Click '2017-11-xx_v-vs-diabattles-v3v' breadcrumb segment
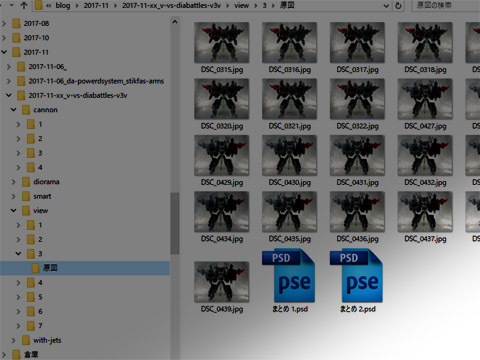Viewport: 480px width, 360px height. click(x=171, y=5)
